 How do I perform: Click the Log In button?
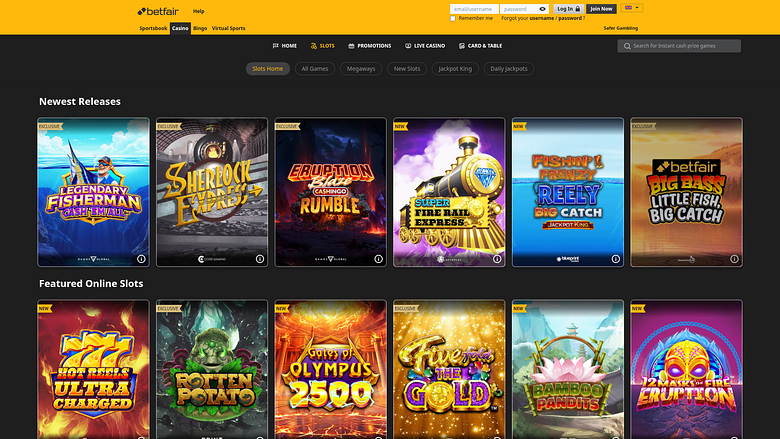(x=569, y=9)
